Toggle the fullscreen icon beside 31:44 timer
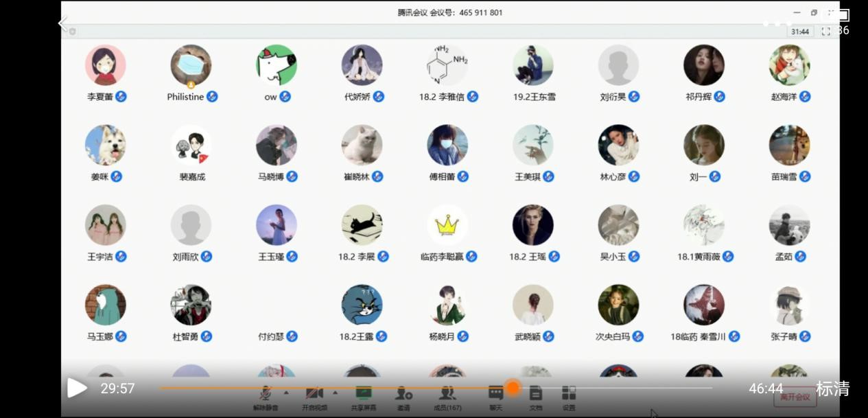This screenshot has width=868, height=418. [x=825, y=32]
